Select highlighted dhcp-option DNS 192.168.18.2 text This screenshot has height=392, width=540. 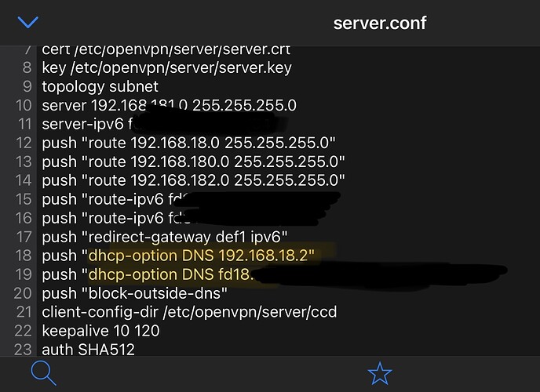[201, 256]
